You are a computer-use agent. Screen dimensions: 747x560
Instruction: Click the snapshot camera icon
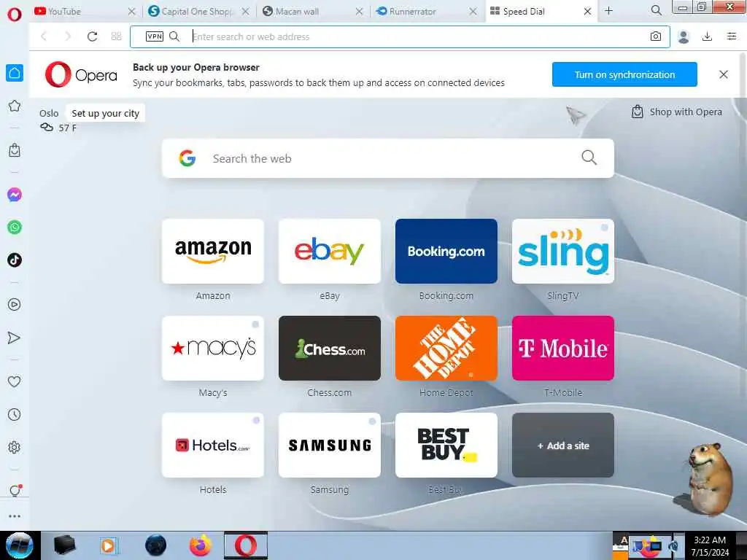click(656, 36)
